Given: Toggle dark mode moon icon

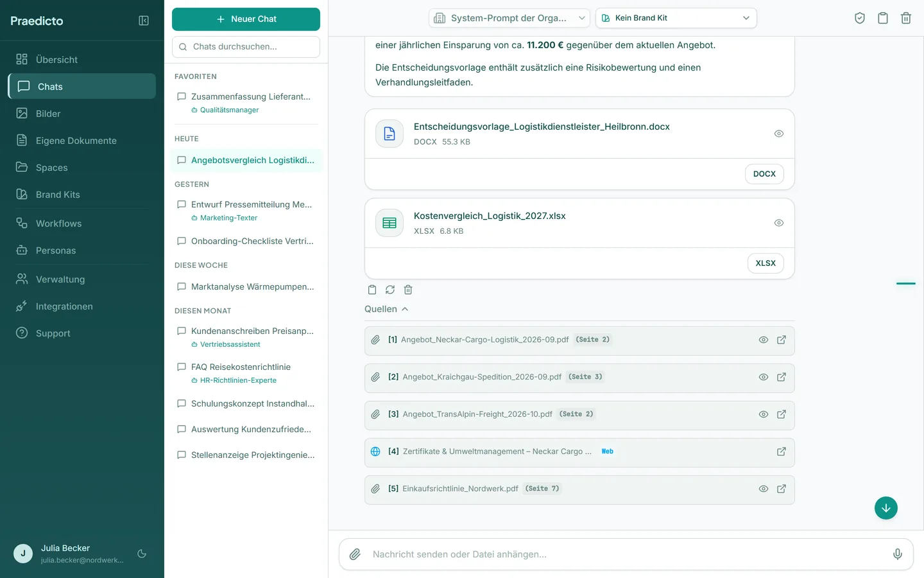Looking at the screenshot, I should (142, 554).
